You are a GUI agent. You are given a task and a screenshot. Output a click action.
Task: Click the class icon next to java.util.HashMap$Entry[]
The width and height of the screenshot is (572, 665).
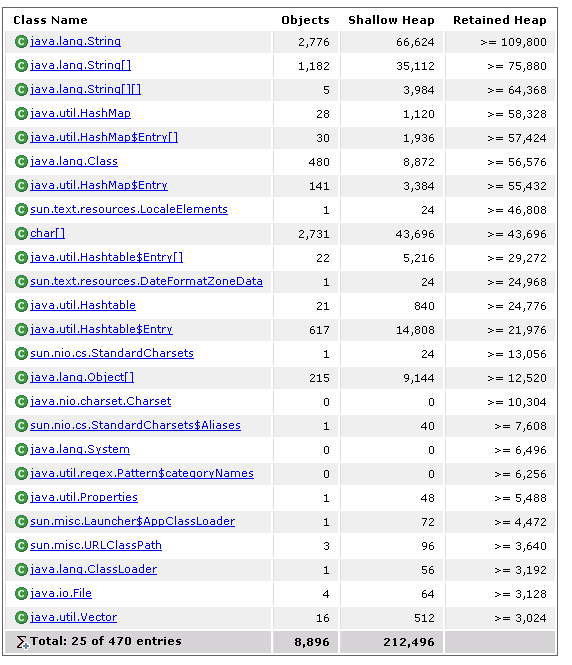point(21,137)
